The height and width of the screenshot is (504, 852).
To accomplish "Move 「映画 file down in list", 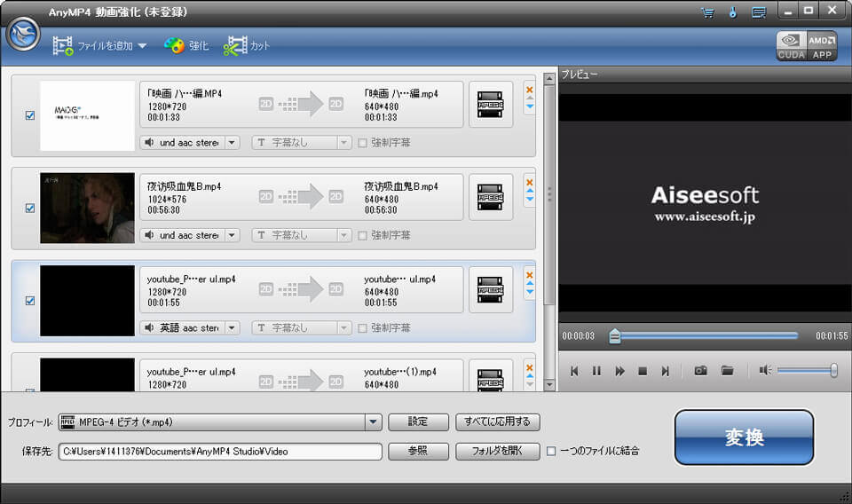I will pyautogui.click(x=529, y=106).
